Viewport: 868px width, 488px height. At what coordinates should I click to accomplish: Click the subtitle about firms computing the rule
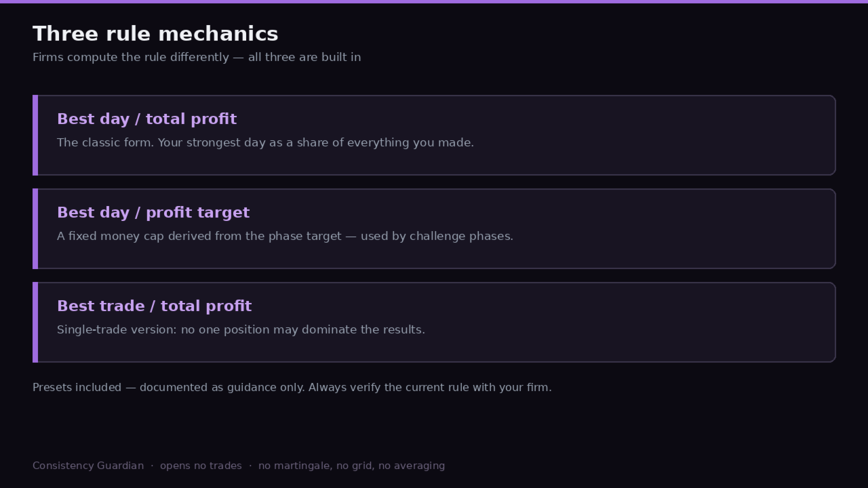197,57
